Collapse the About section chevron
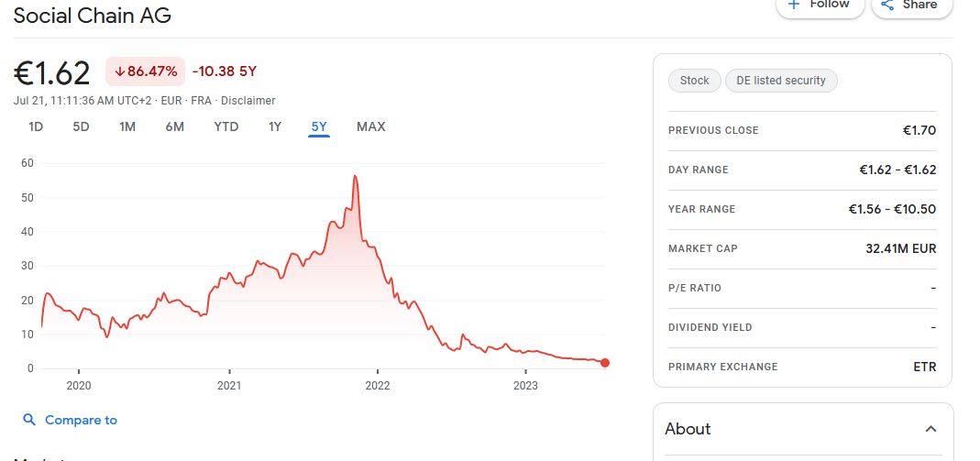 coord(930,429)
